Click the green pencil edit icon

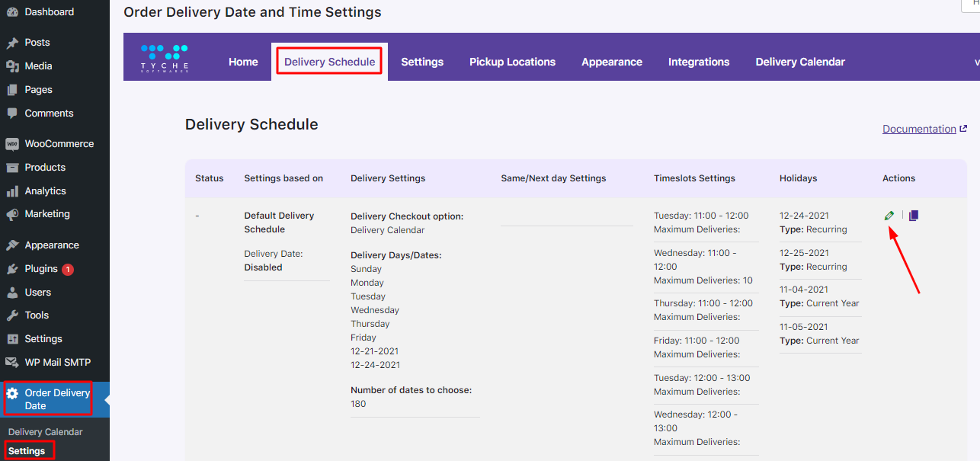pos(889,216)
